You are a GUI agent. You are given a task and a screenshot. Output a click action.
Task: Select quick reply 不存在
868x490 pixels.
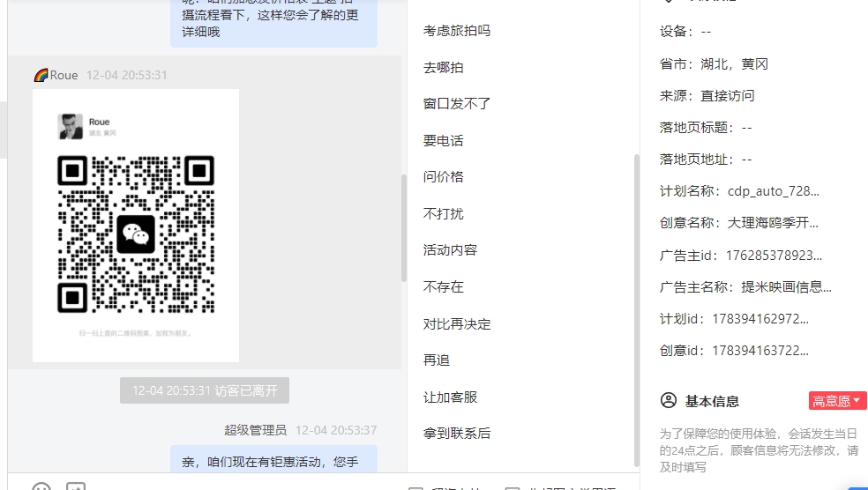tap(444, 287)
